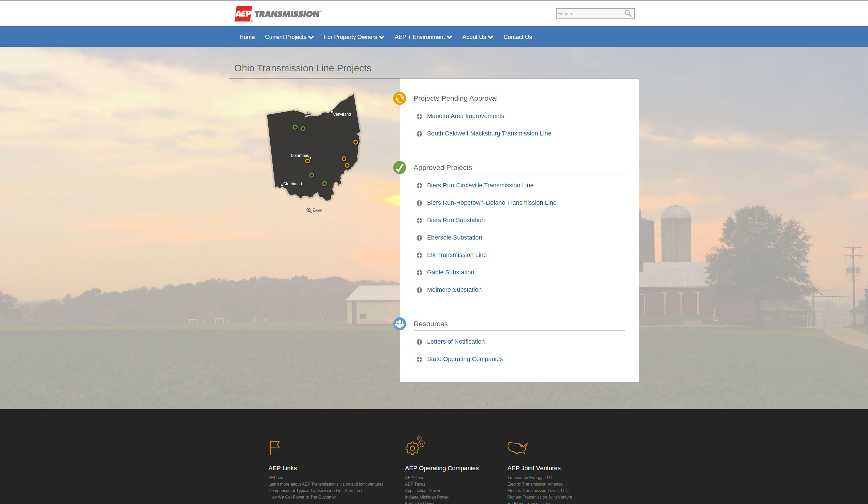Expand Elk Transmission Line plus icon
The width and height of the screenshot is (868, 504).
pos(419,255)
